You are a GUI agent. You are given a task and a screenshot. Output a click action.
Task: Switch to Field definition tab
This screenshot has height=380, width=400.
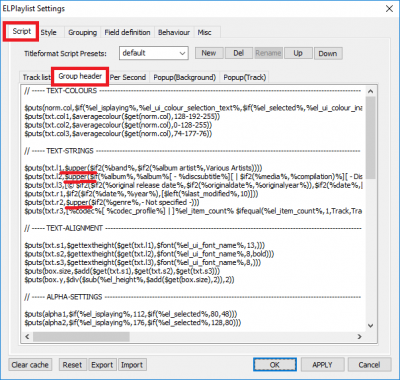127,33
